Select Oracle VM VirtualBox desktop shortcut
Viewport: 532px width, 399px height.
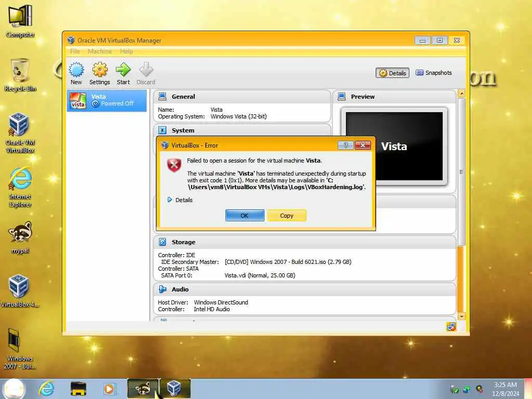[20, 133]
